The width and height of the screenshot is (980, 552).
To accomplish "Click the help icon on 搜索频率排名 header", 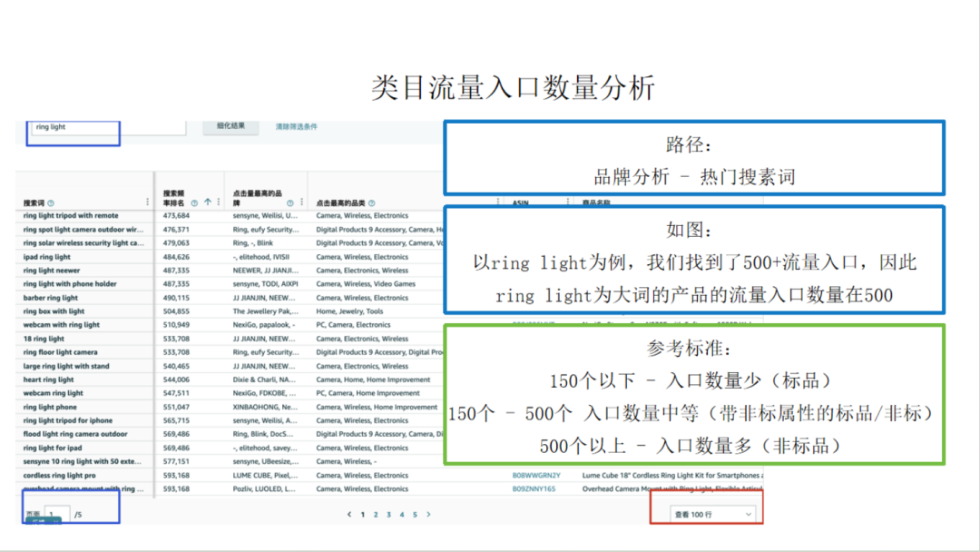I will pos(193,201).
